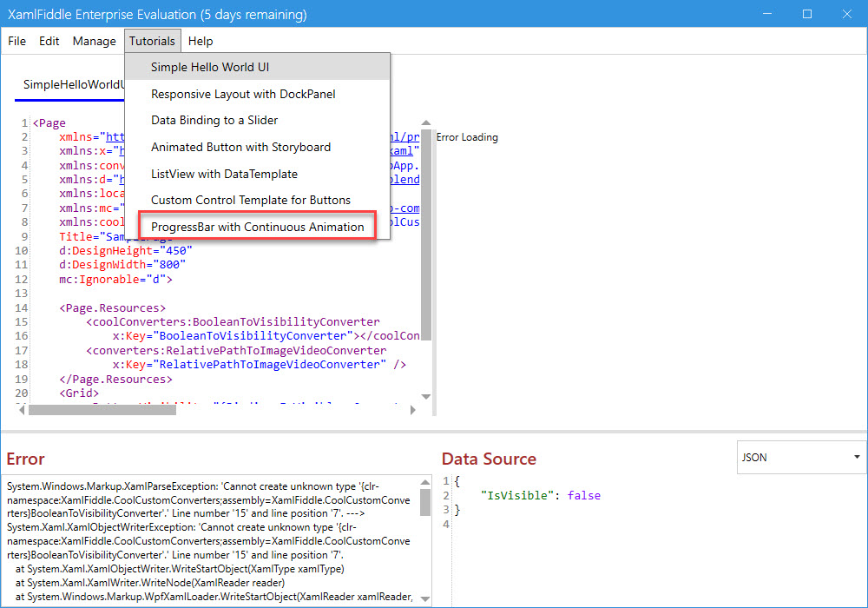Click the code editor scroll down arrow
The width and height of the screenshot is (868, 608).
pos(425,396)
